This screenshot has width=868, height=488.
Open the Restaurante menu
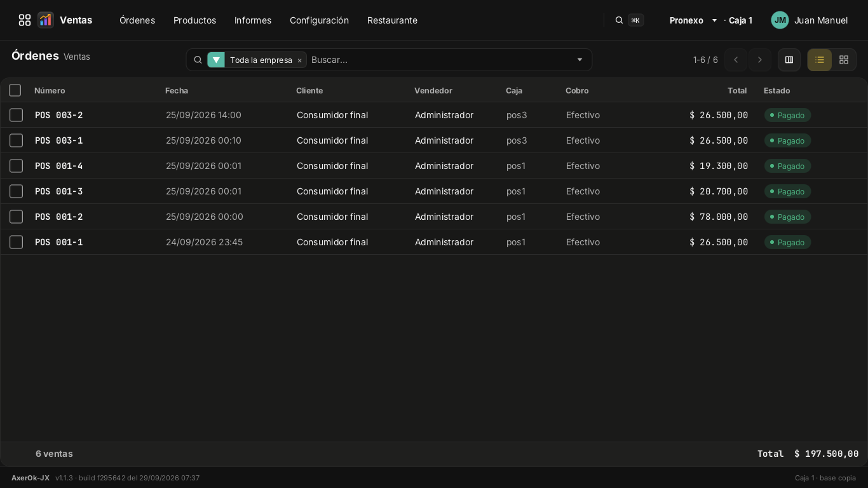point(392,20)
